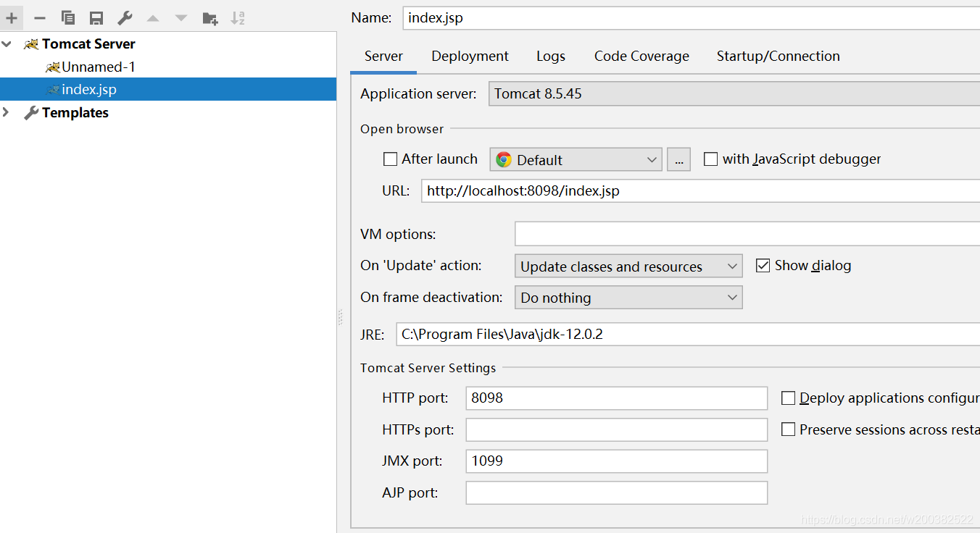Click the empty AJP port field
The height and width of the screenshot is (533, 980).
[x=616, y=492]
